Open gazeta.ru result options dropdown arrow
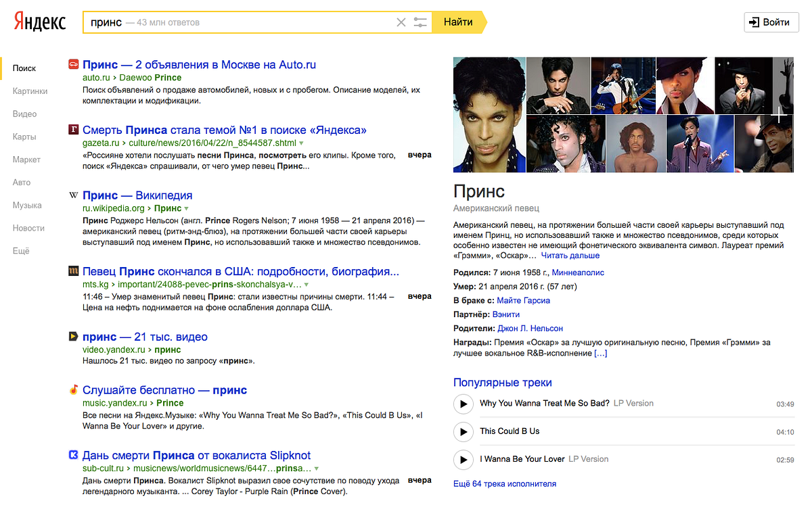Image resolution: width=812 pixels, height=505 pixels. click(x=302, y=143)
